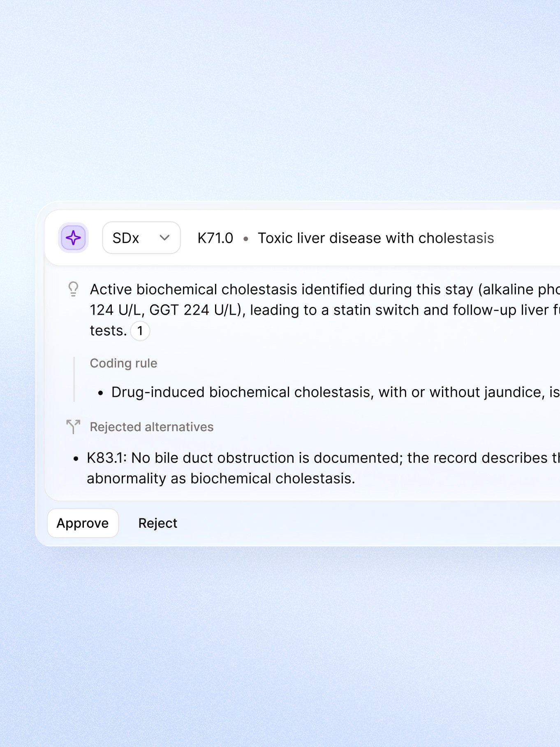This screenshot has width=560, height=747.
Task: Click the Drug-induced biochemical cholestasis rule text
Action: (336, 392)
